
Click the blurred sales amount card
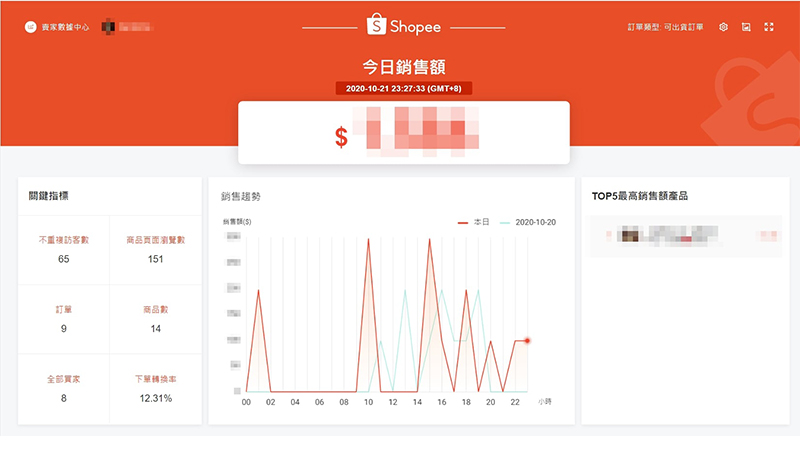pos(404,133)
